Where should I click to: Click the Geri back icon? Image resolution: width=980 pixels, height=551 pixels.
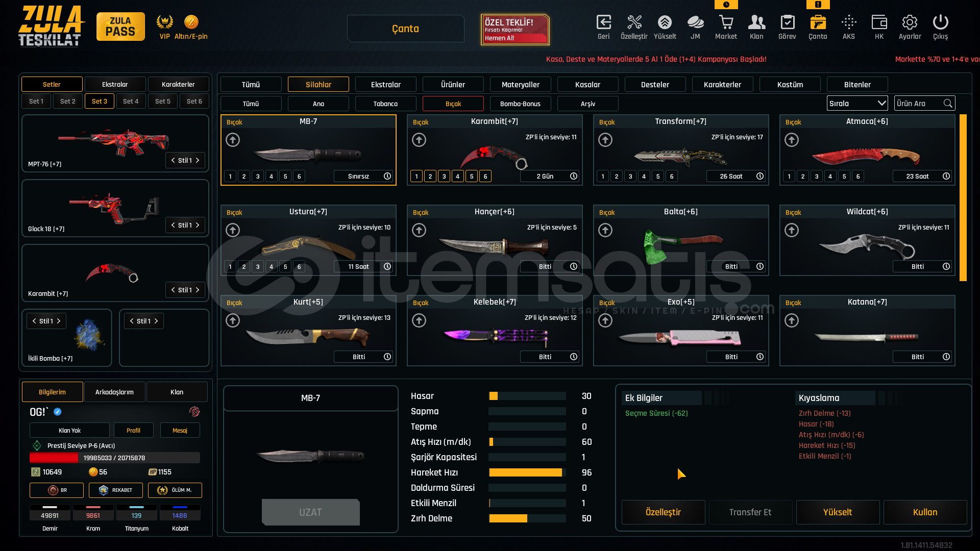tap(603, 22)
